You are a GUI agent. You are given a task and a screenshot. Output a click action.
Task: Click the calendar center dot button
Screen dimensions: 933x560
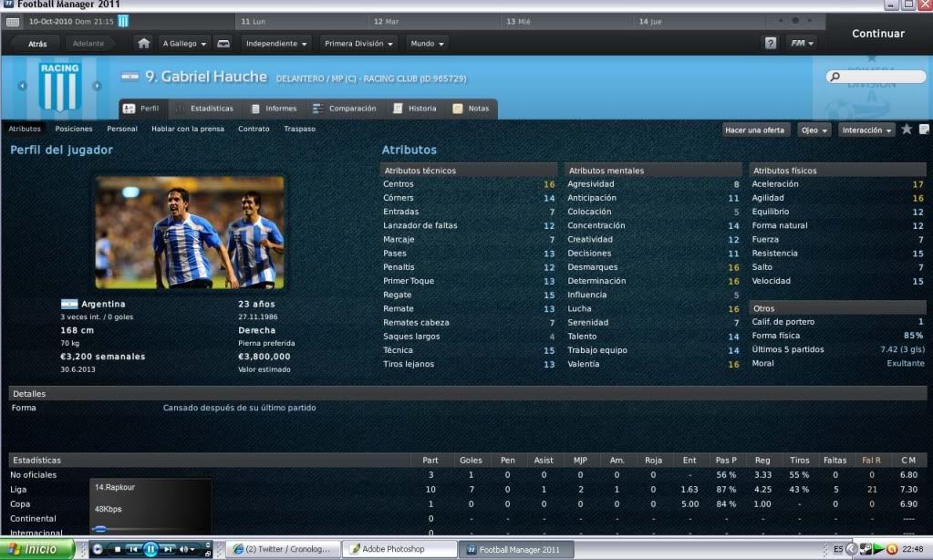795,21
